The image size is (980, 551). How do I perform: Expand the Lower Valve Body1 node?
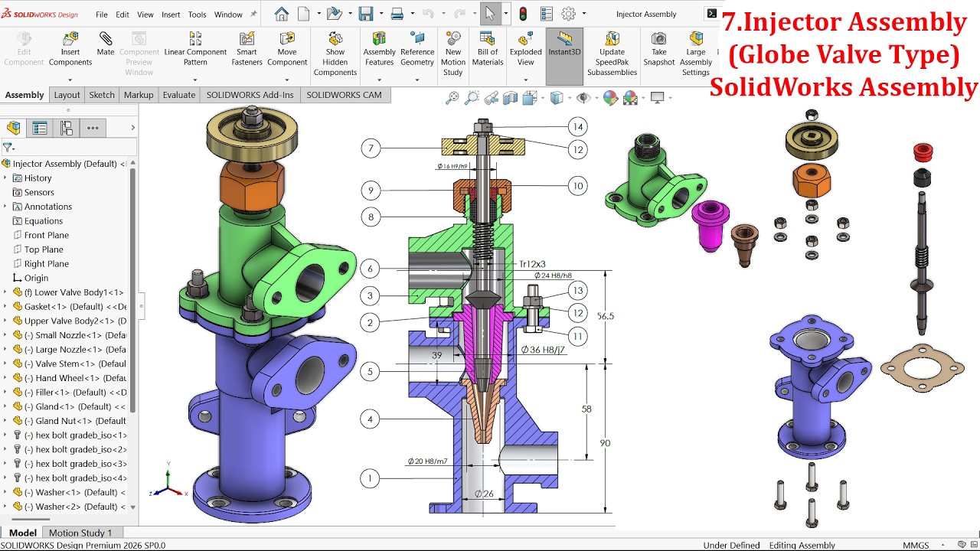pos(5,292)
